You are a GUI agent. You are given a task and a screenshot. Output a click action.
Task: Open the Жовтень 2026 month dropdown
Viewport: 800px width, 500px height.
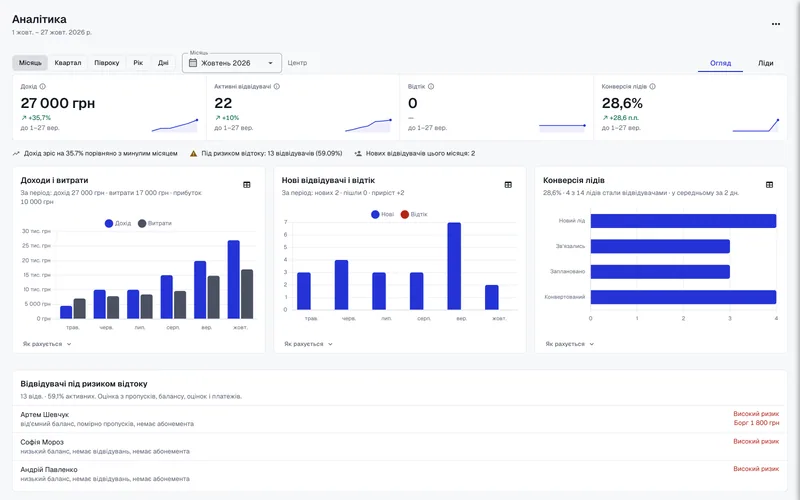(232, 63)
